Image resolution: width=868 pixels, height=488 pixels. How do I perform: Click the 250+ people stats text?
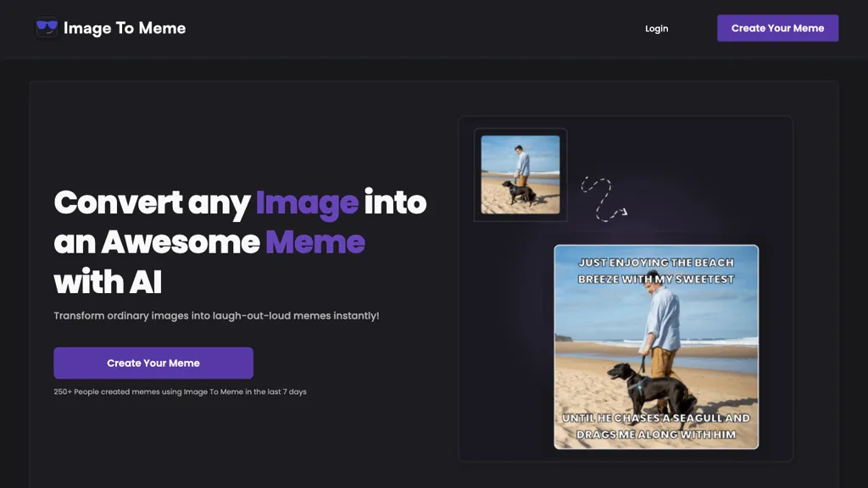(181, 391)
